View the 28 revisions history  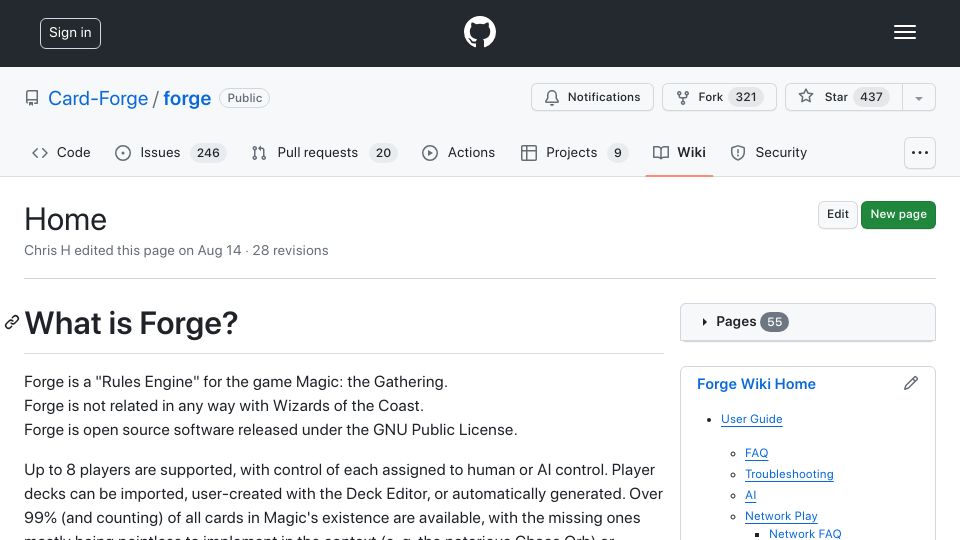coord(290,250)
